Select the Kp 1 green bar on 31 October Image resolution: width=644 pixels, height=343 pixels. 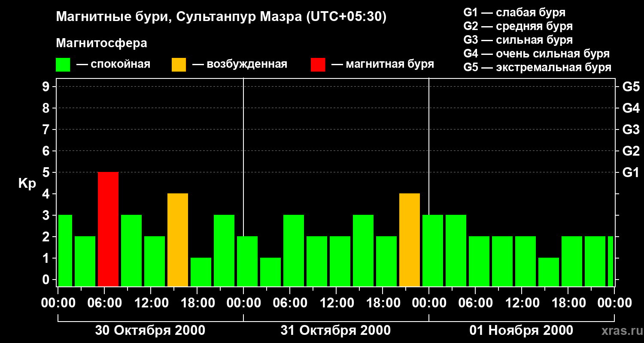[x=270, y=272]
